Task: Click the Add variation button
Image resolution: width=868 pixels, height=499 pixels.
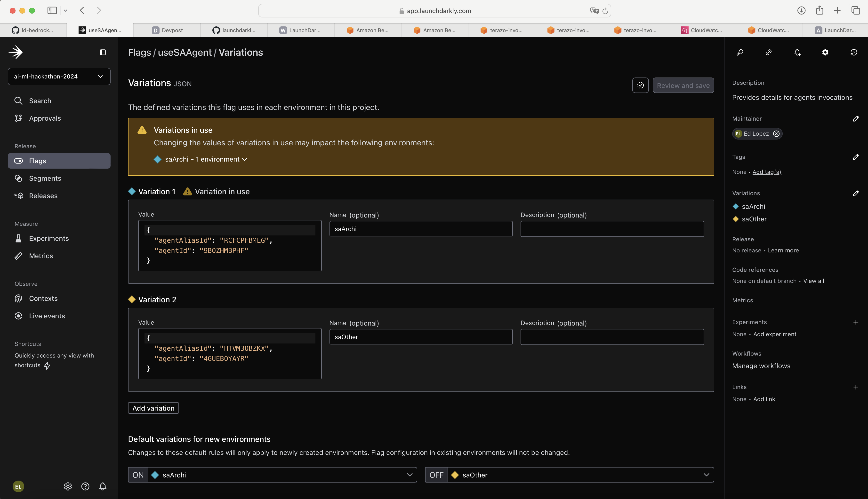Action: [153, 408]
